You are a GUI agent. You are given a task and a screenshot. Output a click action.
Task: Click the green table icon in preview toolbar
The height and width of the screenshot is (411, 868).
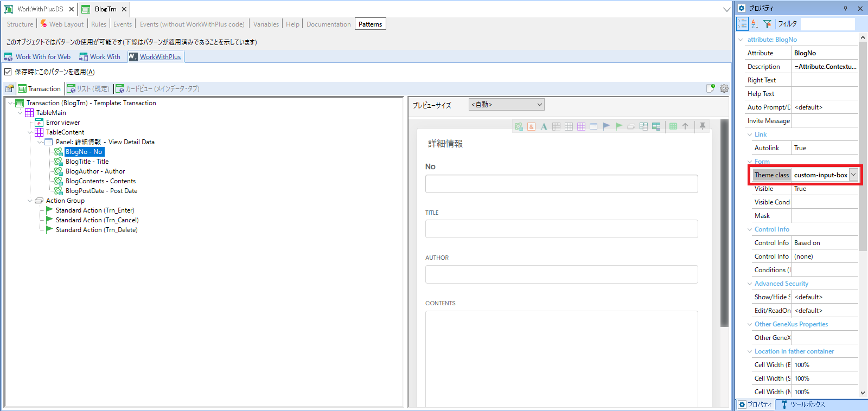coord(673,126)
